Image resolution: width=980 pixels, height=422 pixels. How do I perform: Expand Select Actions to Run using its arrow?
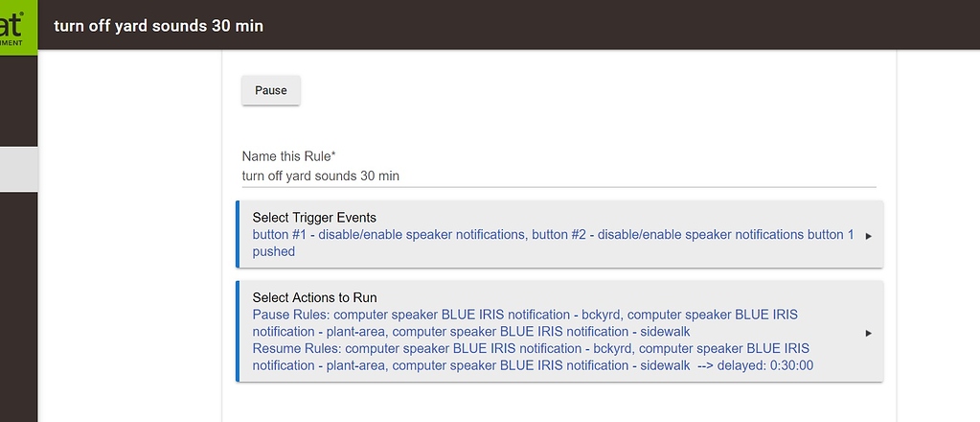868,333
